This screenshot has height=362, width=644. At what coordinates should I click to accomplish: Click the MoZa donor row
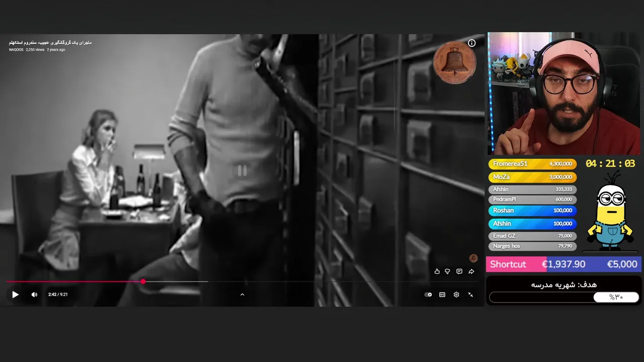pos(532,177)
